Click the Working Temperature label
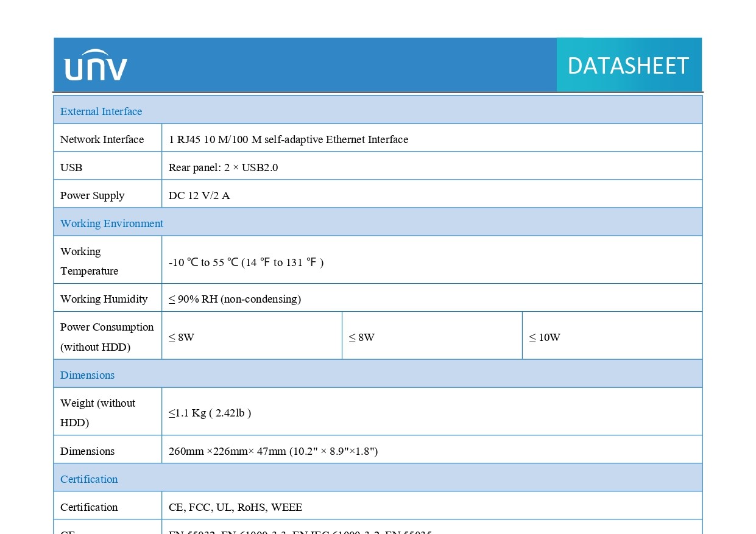The image size is (756, 534). tap(89, 261)
